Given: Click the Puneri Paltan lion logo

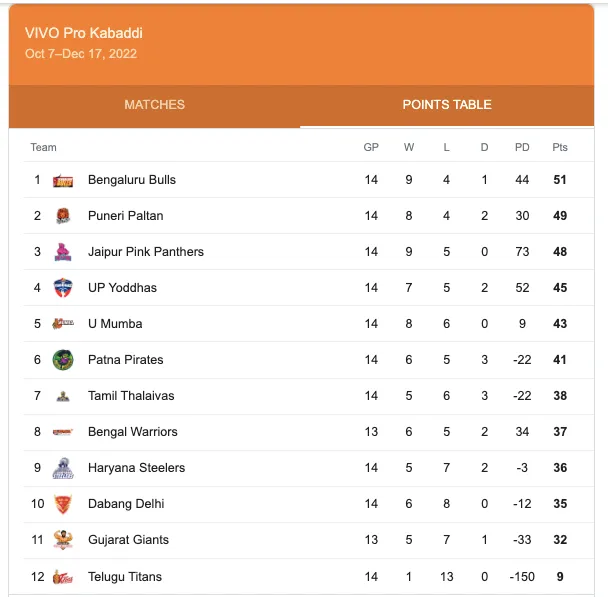Looking at the screenshot, I should (63, 216).
